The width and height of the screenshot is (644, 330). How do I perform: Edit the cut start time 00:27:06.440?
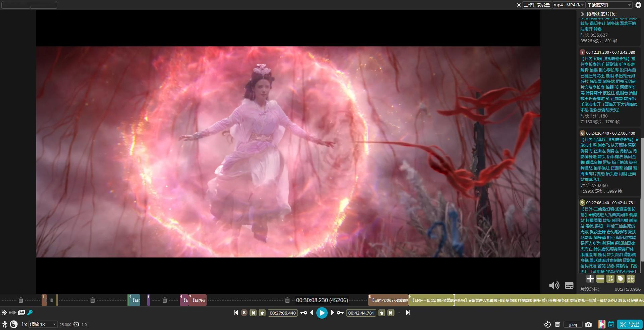283,313
